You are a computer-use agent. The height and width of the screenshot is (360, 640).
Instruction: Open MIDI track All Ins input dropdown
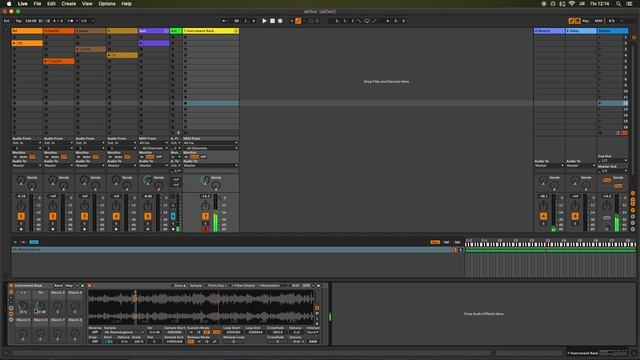tap(153, 143)
